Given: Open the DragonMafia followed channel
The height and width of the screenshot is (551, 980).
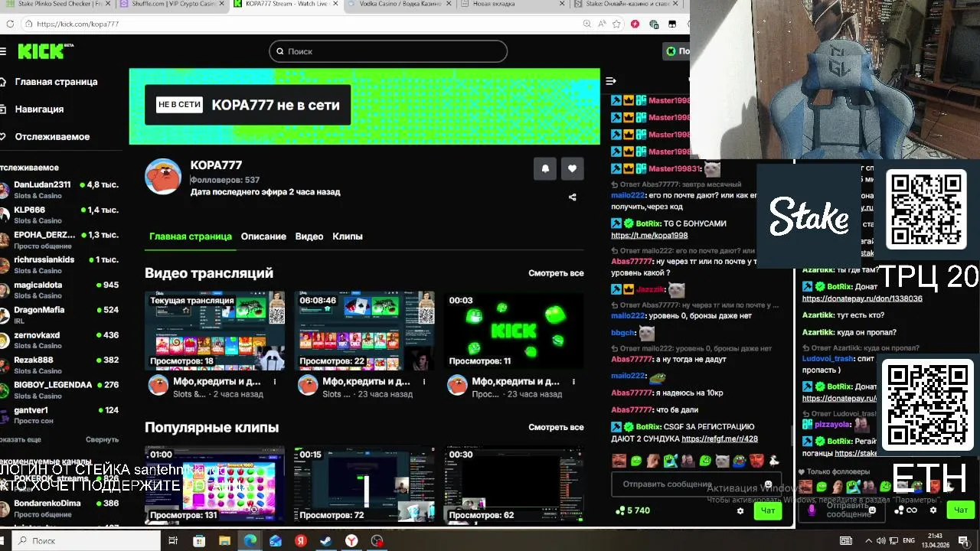Looking at the screenshot, I should (x=60, y=315).
